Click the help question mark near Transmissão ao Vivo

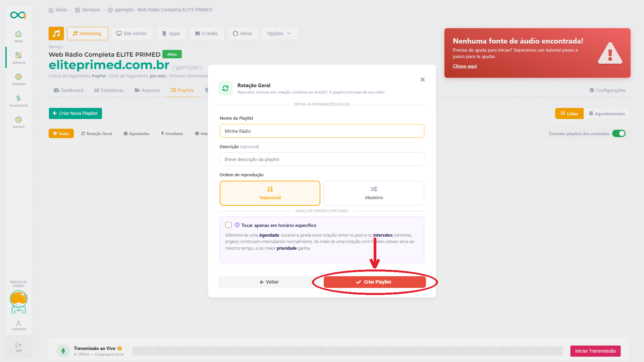click(120, 348)
